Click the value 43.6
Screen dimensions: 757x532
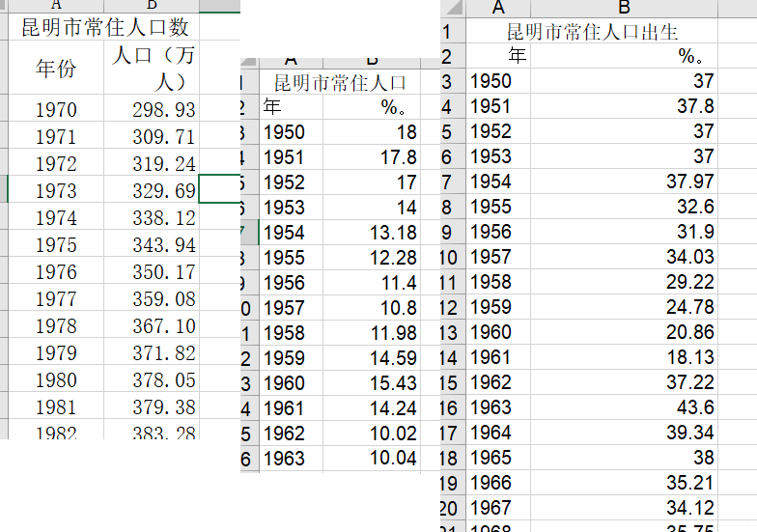tap(624, 407)
